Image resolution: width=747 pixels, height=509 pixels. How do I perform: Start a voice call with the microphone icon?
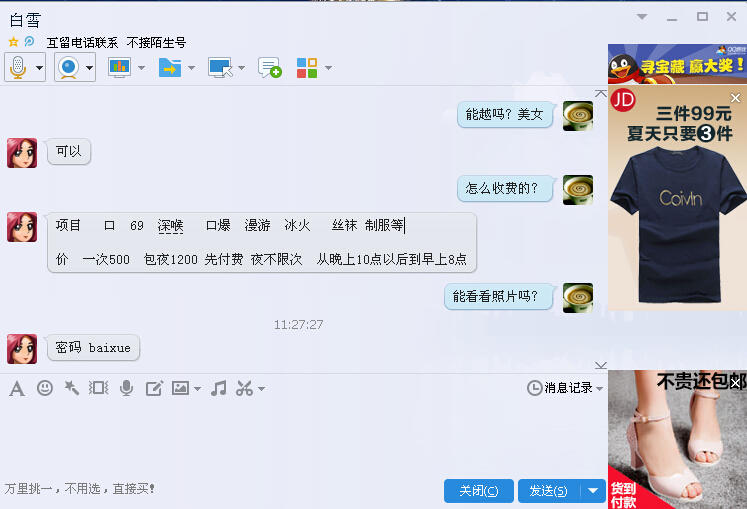(x=18, y=67)
